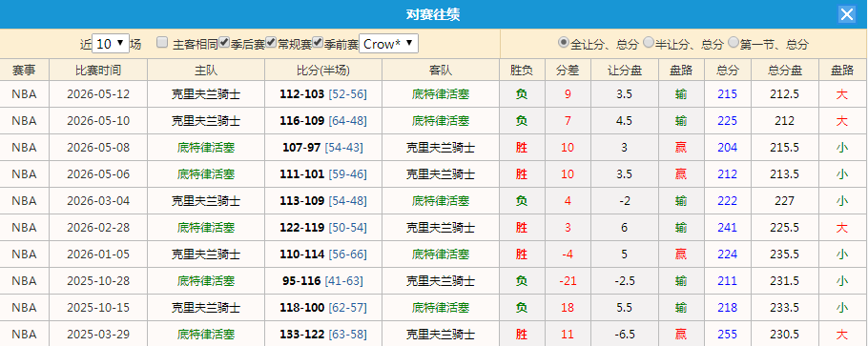The height and width of the screenshot is (346, 868).
Task: Click total points value 241
Action: [728, 228]
